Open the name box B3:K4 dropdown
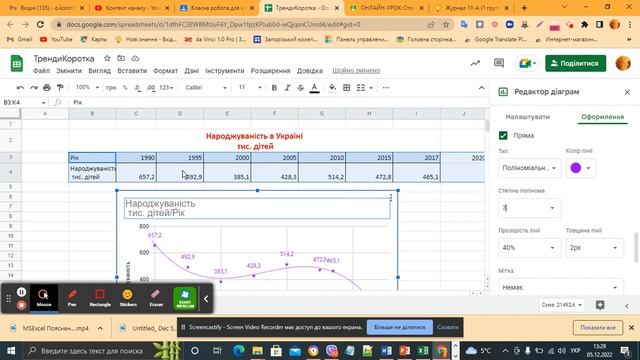The width and height of the screenshot is (640, 360). 43,102
